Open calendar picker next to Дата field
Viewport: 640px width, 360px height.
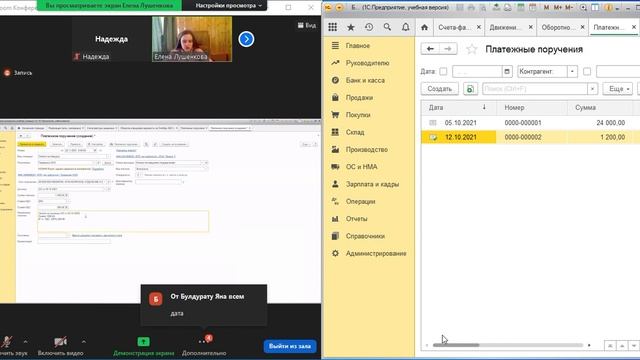point(507,71)
